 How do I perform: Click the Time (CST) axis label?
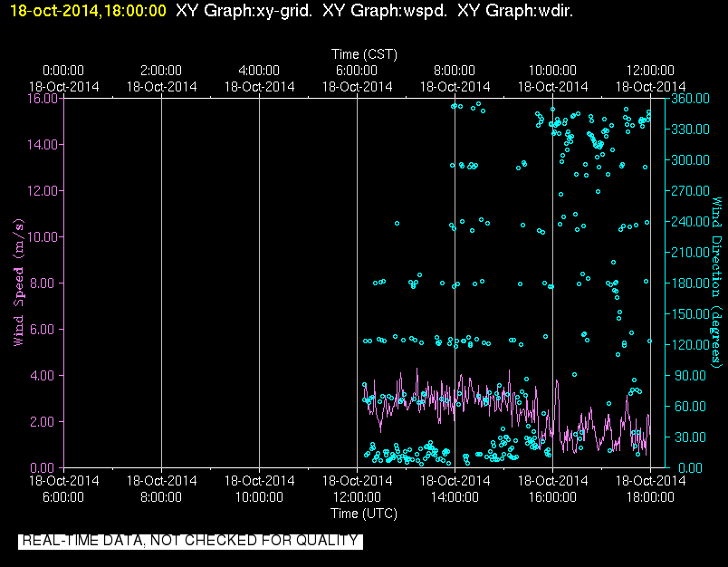pyautogui.click(x=365, y=54)
